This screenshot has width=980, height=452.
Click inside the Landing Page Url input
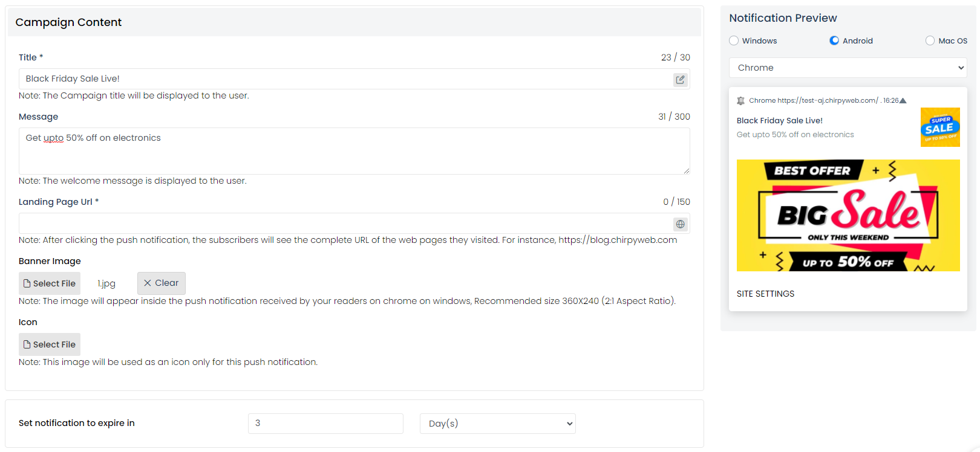pos(346,224)
